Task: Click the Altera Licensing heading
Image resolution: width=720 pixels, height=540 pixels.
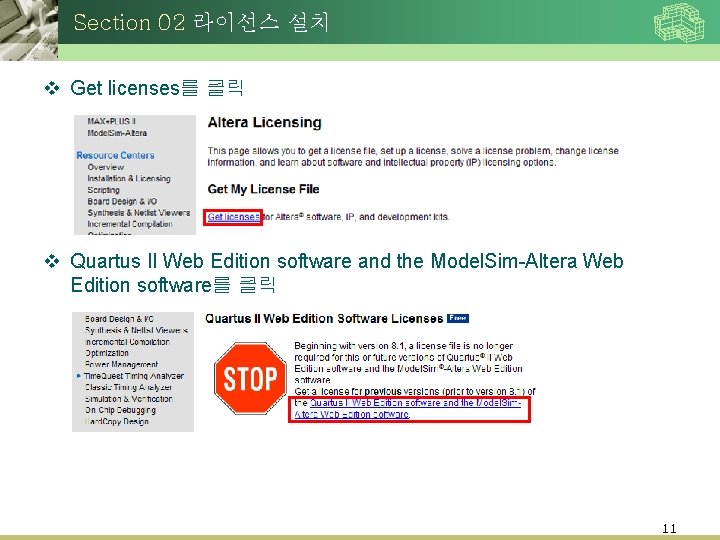Action: 264,123
